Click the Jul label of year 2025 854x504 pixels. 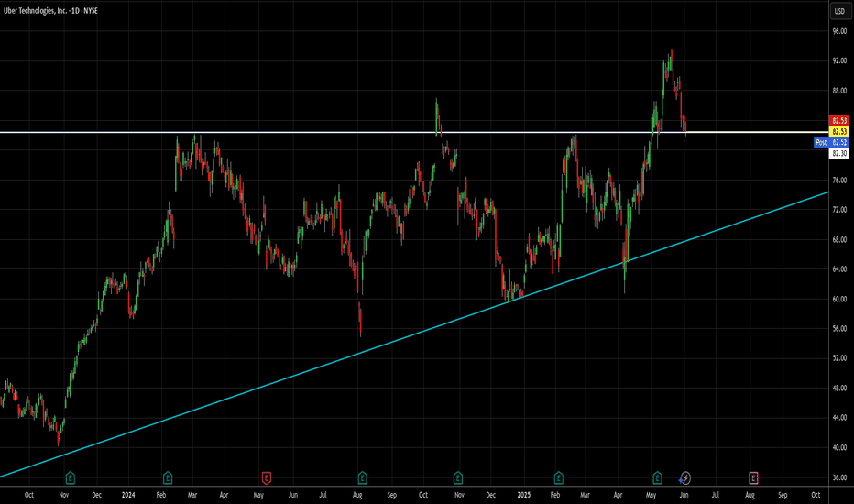715,495
